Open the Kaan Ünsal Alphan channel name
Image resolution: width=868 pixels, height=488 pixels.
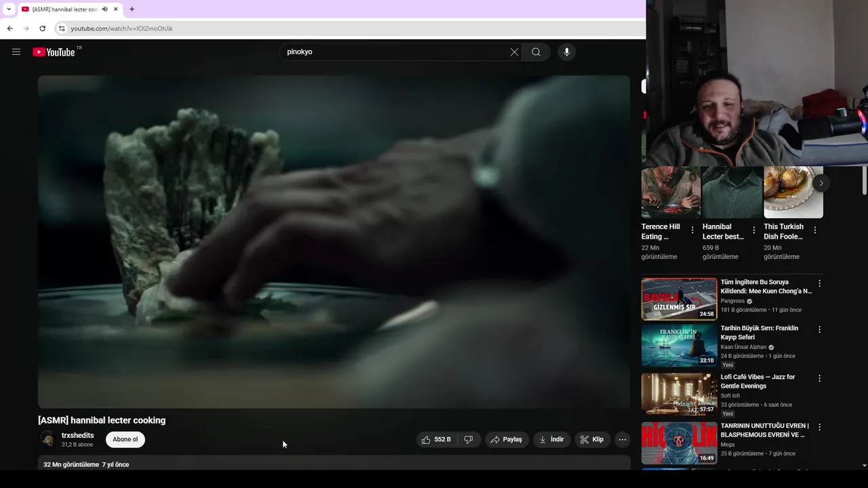click(743, 347)
